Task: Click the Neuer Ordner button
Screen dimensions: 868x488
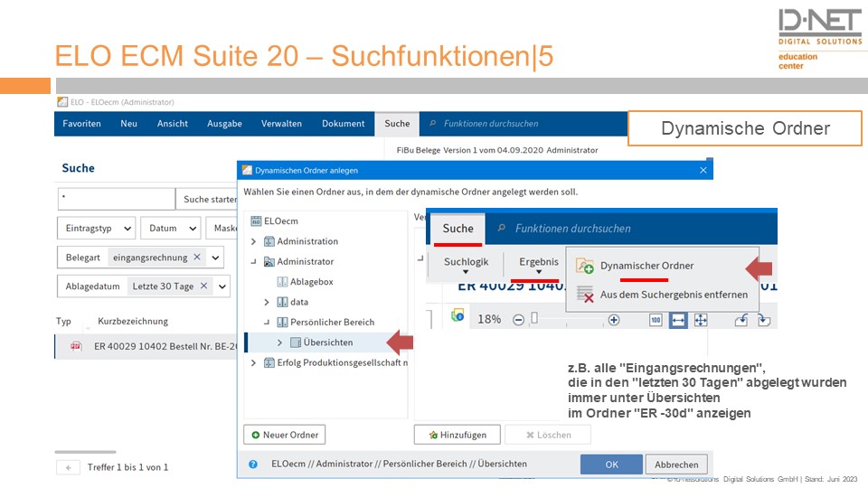Action: [x=285, y=435]
